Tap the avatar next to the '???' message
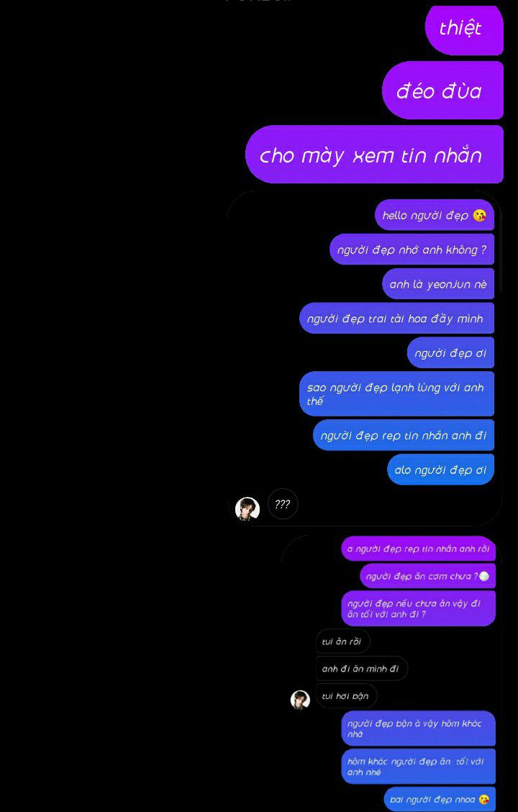The image size is (518, 812). 247,508
